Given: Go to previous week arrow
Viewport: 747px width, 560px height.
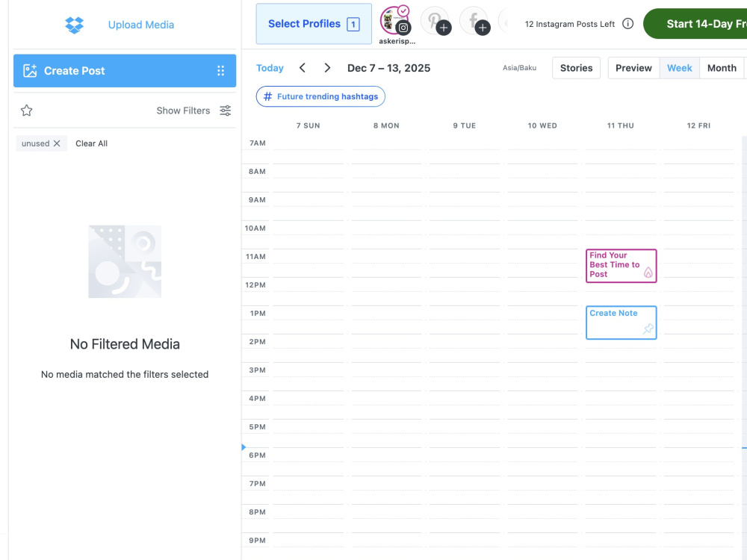Looking at the screenshot, I should (302, 68).
